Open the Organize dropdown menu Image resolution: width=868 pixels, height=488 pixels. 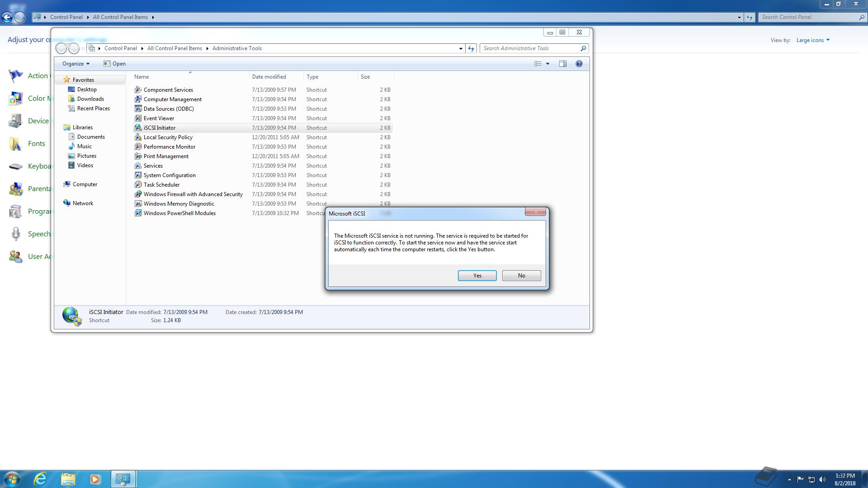75,64
